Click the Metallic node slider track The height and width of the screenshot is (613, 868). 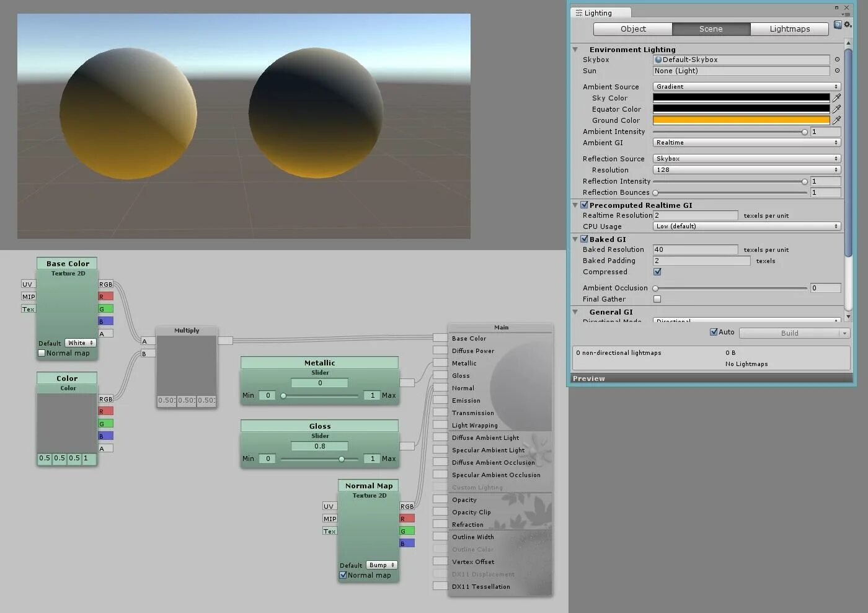click(x=319, y=396)
